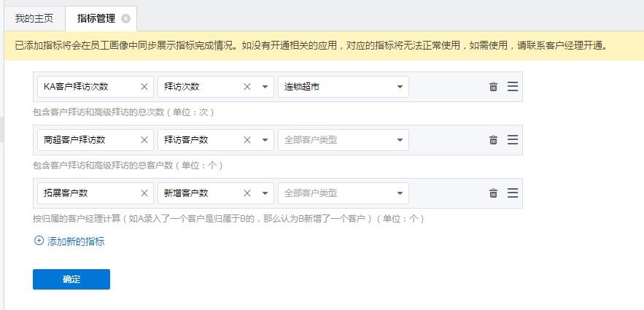Open 全部客户类型 dropdown in 拓展客户数 row

pos(400,193)
